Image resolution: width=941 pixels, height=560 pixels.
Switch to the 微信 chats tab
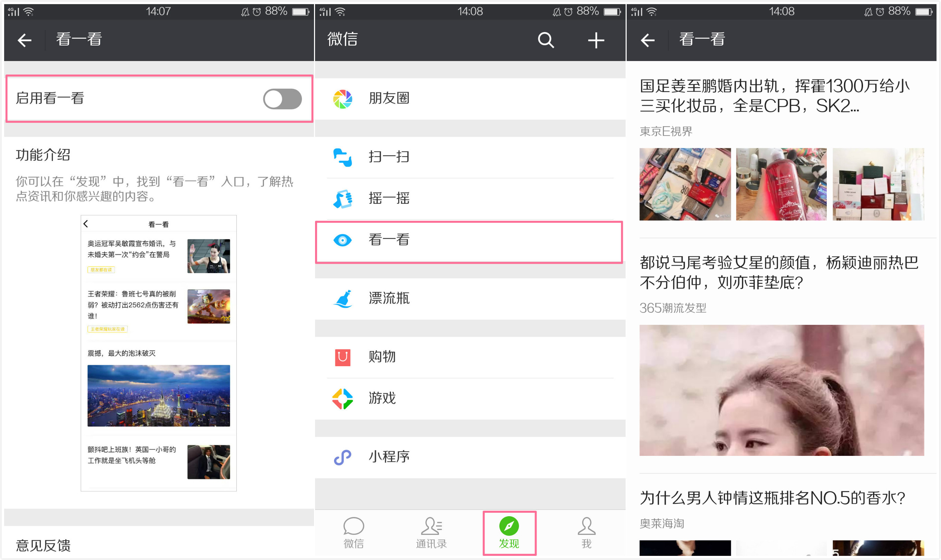click(354, 533)
